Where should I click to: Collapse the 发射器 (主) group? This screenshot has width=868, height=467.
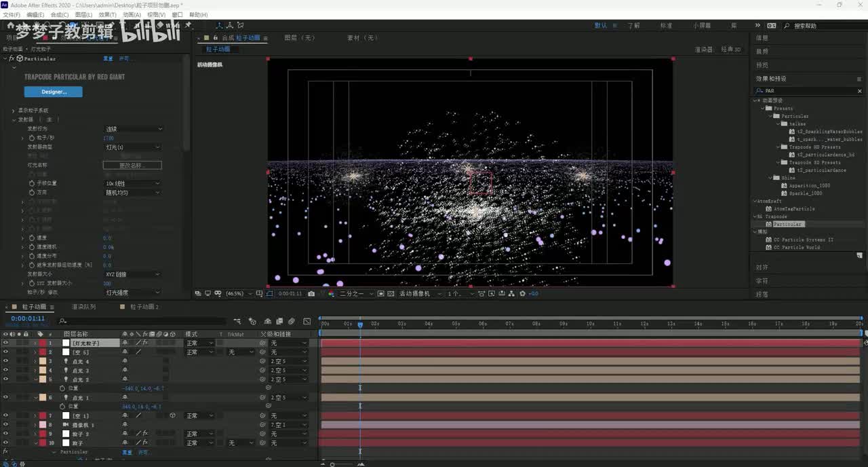(13, 119)
